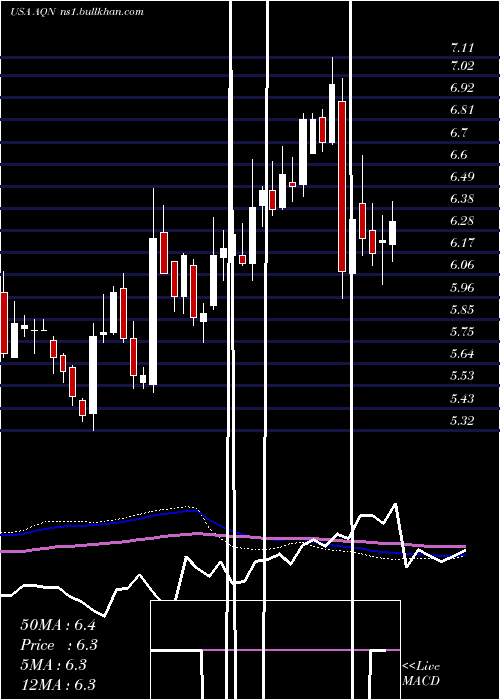Click the 5.85 price axis label

462,310
